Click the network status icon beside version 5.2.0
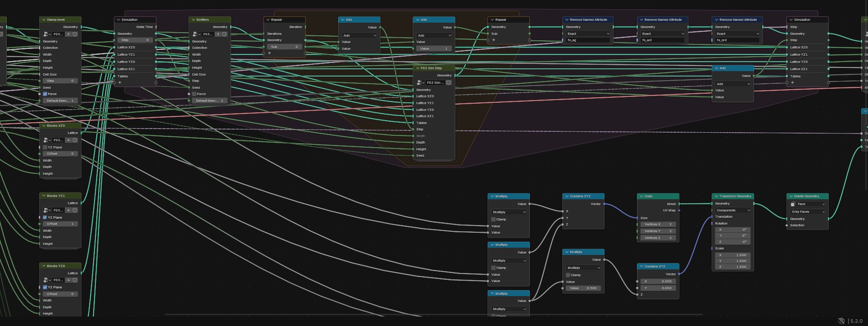Screen dimensions: 868x326 coord(841,321)
